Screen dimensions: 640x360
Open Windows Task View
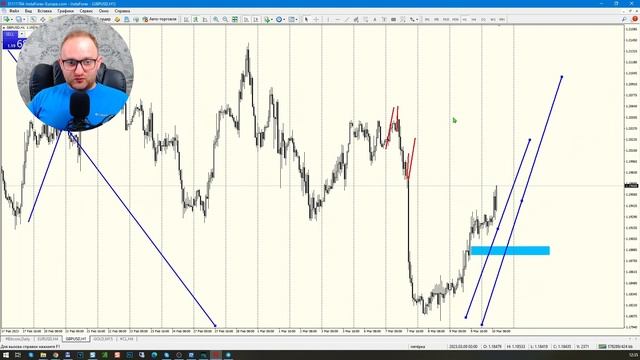coord(18,355)
